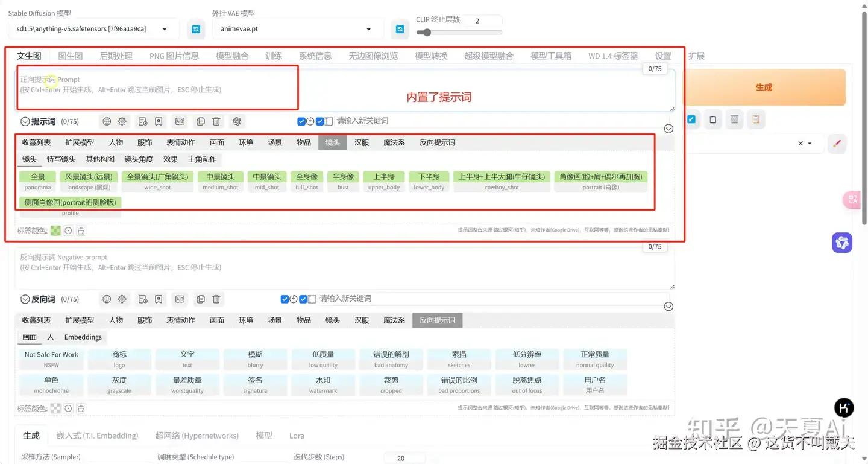Toggle first checkbox in 反向词 keyword row
868x464 pixels.
tap(285, 299)
